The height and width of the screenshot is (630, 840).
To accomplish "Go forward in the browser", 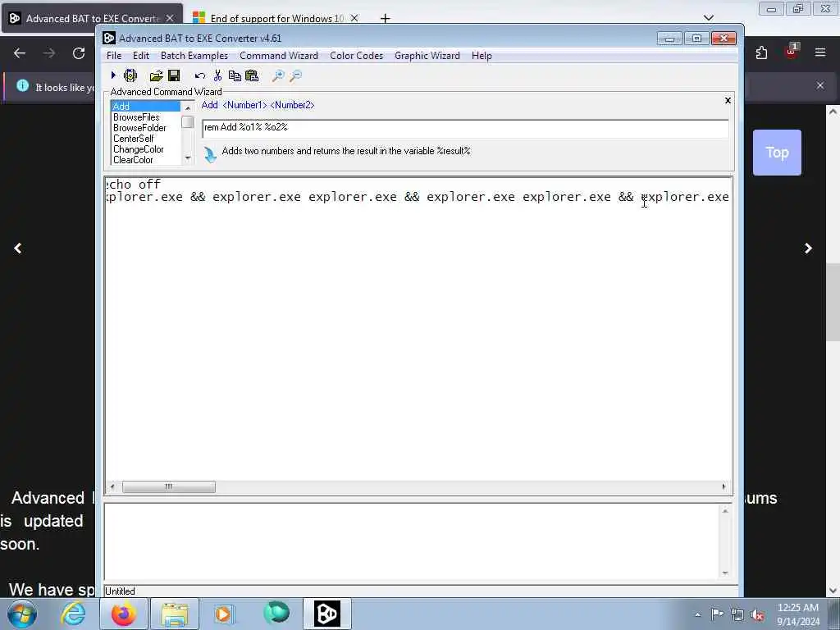I will point(49,53).
